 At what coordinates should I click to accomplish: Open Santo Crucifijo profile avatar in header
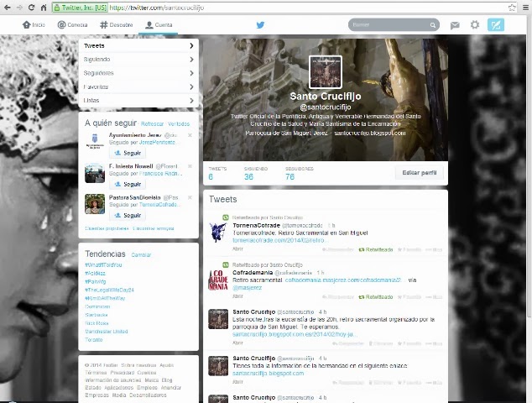click(325, 72)
